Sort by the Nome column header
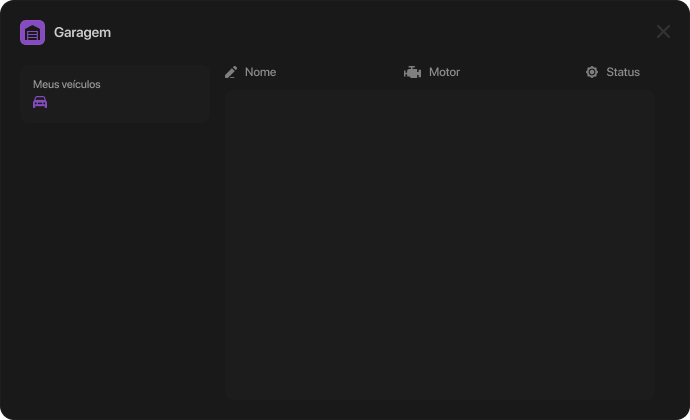Screen dimensions: 690x420 pos(260,72)
